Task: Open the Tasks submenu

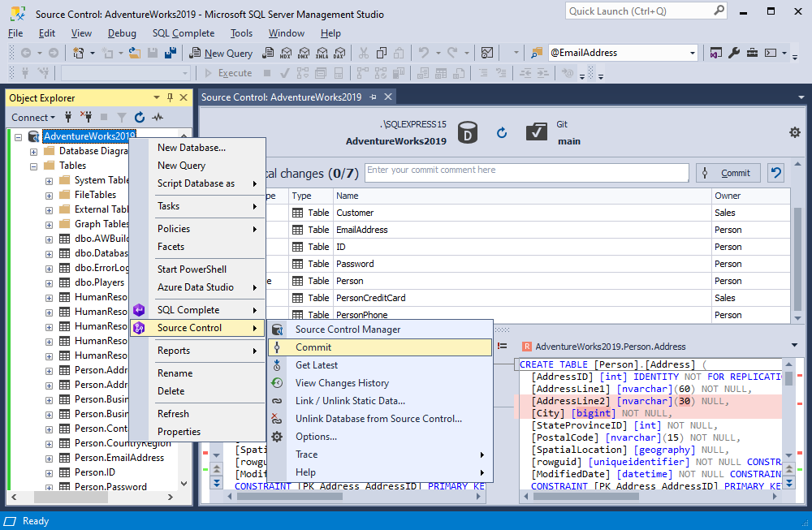Action: coord(197,206)
